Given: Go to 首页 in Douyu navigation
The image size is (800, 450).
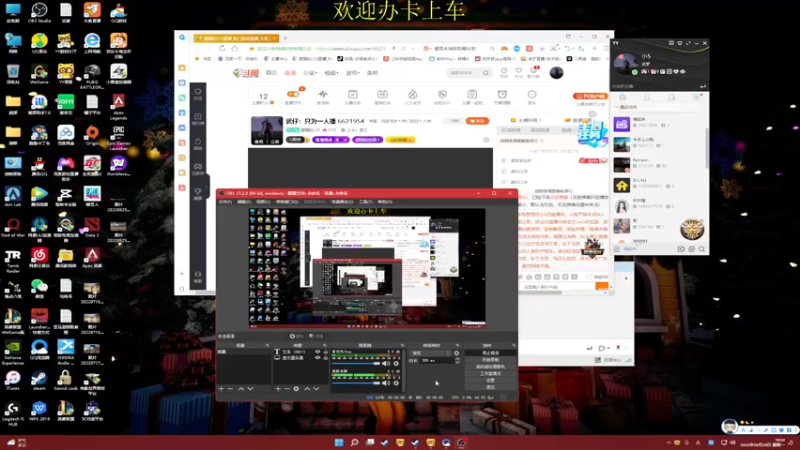Looking at the screenshot, I should click(271, 73).
